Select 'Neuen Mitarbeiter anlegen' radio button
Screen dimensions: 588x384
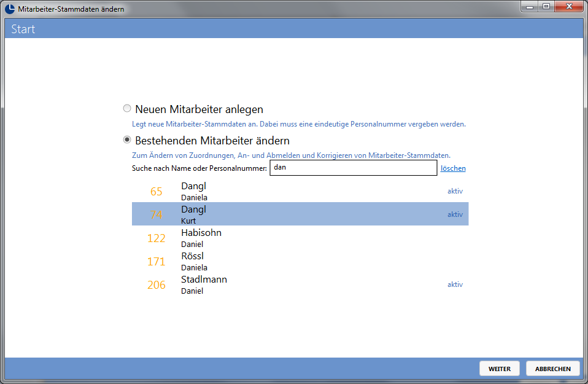(127, 109)
